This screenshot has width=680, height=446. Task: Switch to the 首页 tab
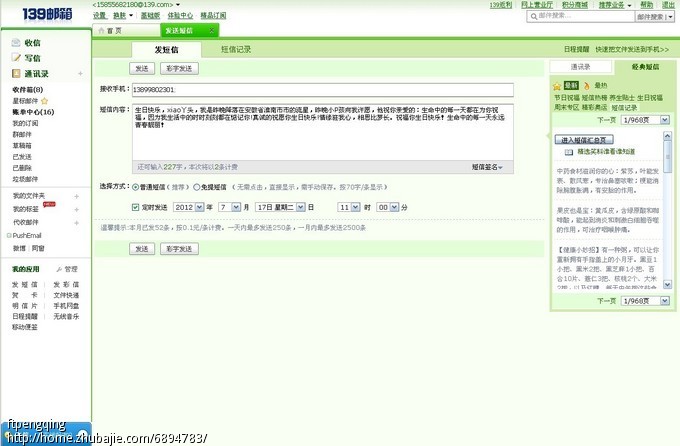point(126,30)
